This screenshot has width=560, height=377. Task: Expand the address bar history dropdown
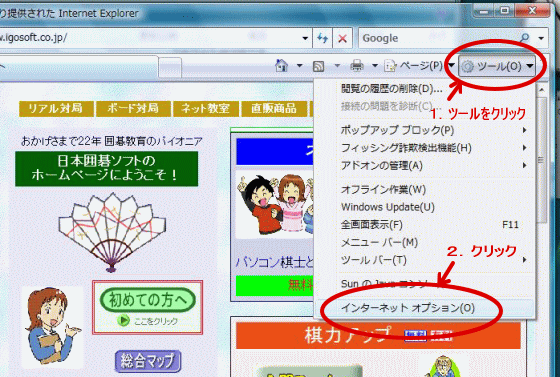coord(305,38)
